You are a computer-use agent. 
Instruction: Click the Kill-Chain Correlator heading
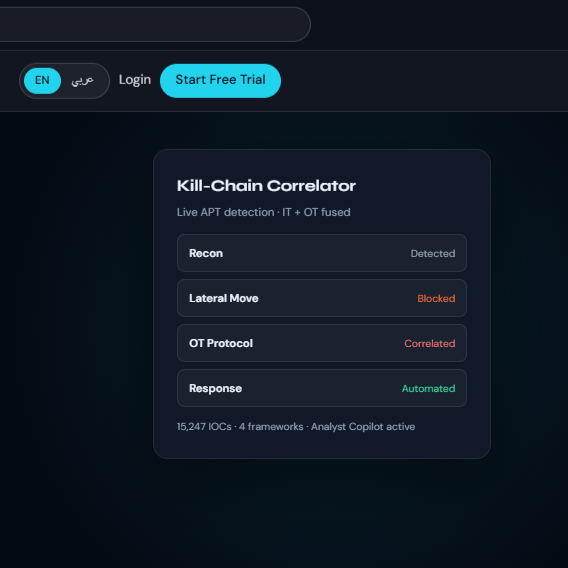(x=266, y=186)
